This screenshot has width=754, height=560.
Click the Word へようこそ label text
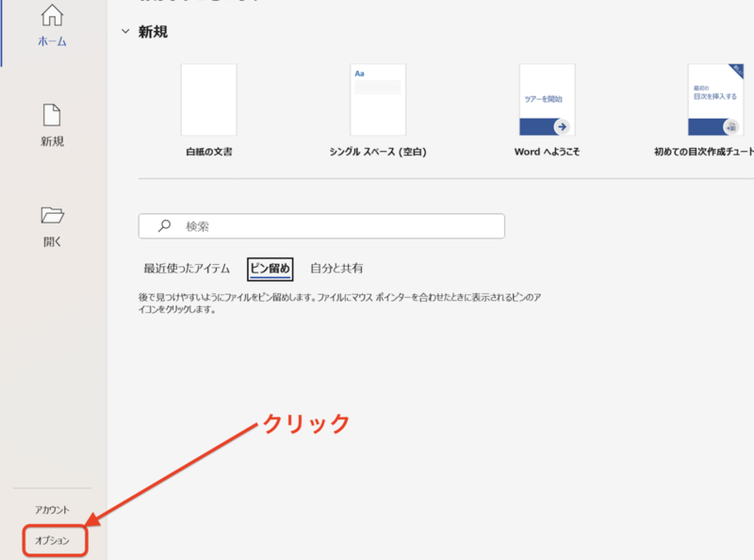click(547, 152)
